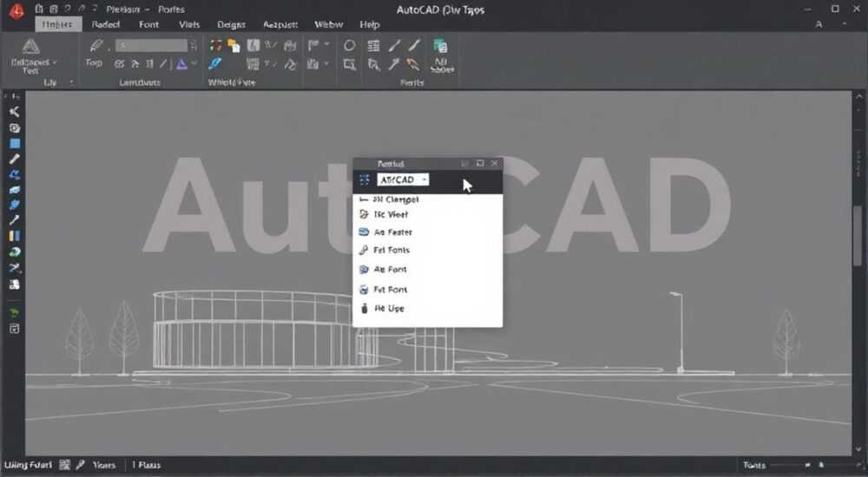This screenshot has height=477, width=868.
Task: Select the circle drawing tool in the ribbon
Action: [349, 45]
